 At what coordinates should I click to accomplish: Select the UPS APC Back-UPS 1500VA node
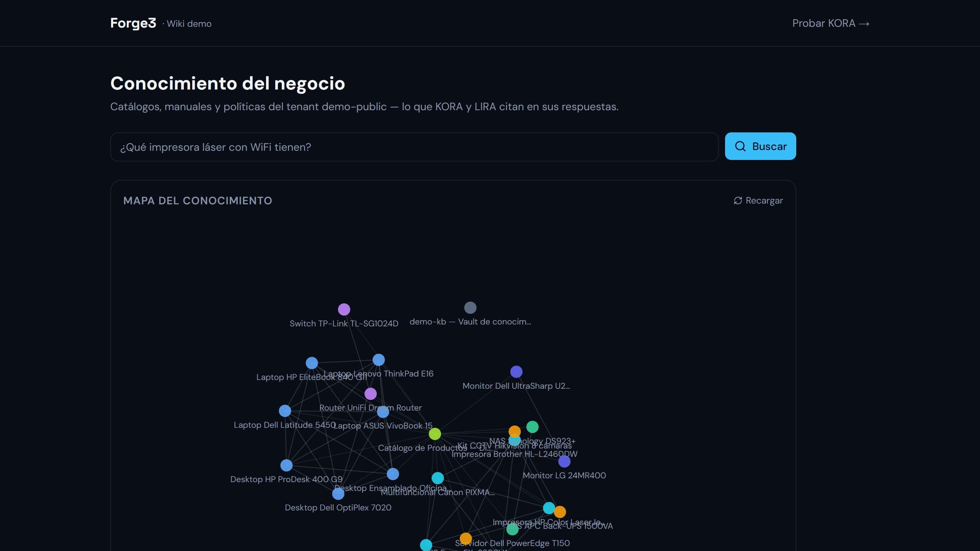(x=560, y=512)
